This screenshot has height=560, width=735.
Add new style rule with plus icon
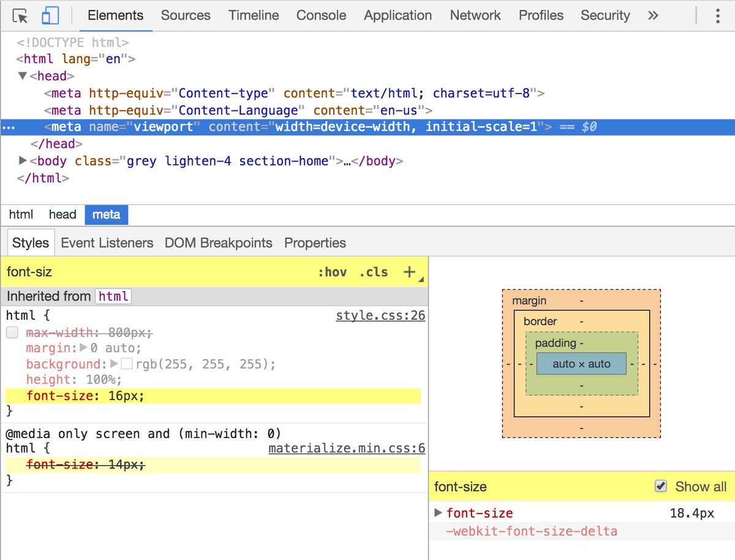coord(409,272)
